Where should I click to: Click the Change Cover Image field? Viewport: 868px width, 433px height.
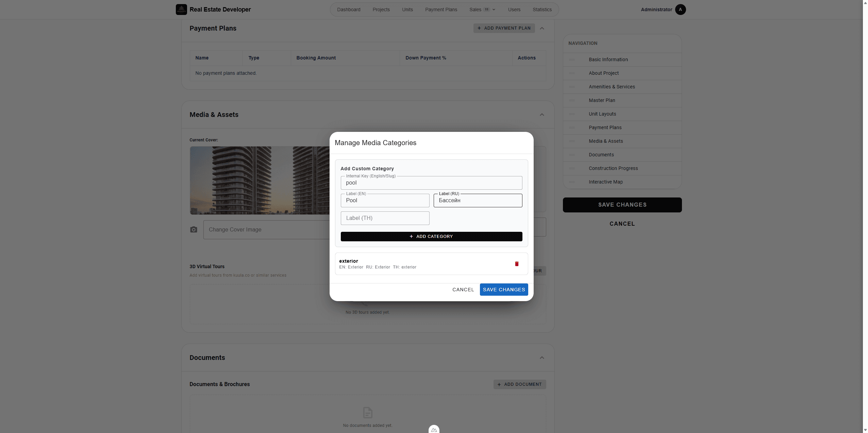267,230
